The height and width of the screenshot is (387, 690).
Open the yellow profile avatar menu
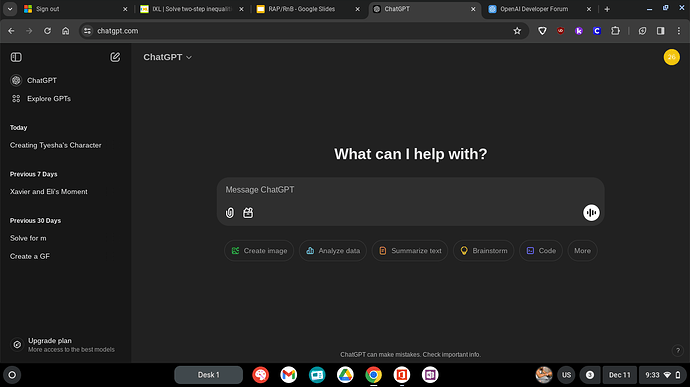click(672, 57)
